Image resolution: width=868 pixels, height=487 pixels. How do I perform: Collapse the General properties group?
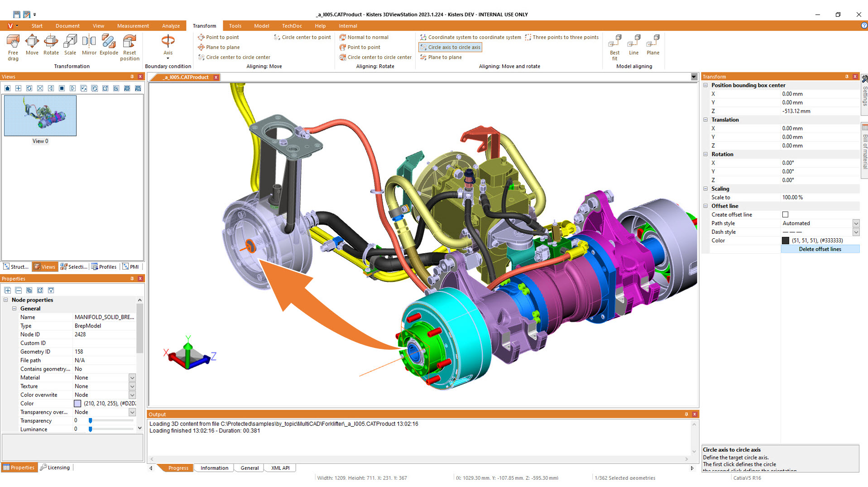(14, 309)
